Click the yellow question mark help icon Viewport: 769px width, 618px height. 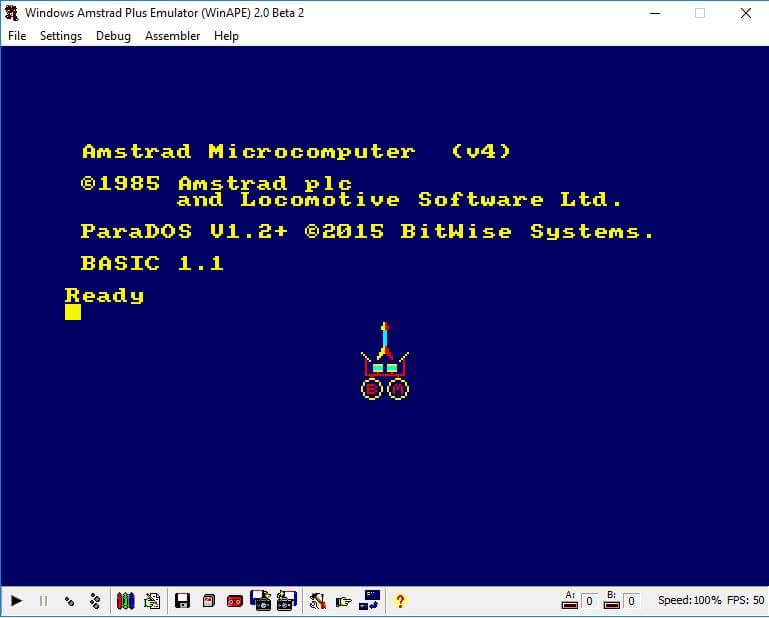click(x=400, y=601)
